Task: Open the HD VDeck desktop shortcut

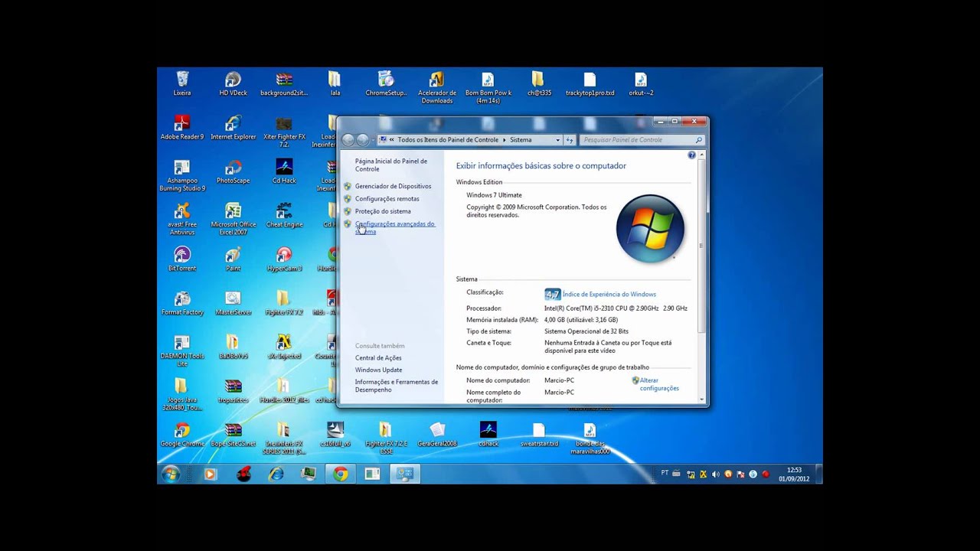Action: [x=234, y=83]
